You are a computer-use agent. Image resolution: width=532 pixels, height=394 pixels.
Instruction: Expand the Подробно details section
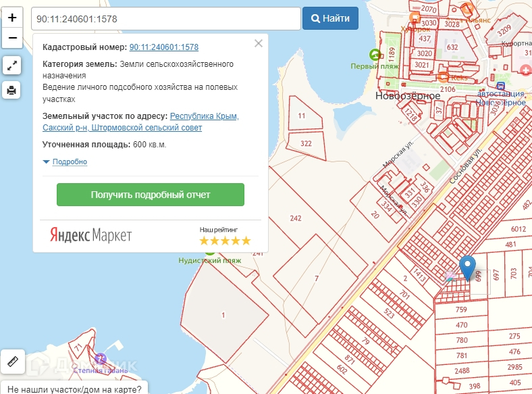[x=65, y=162]
